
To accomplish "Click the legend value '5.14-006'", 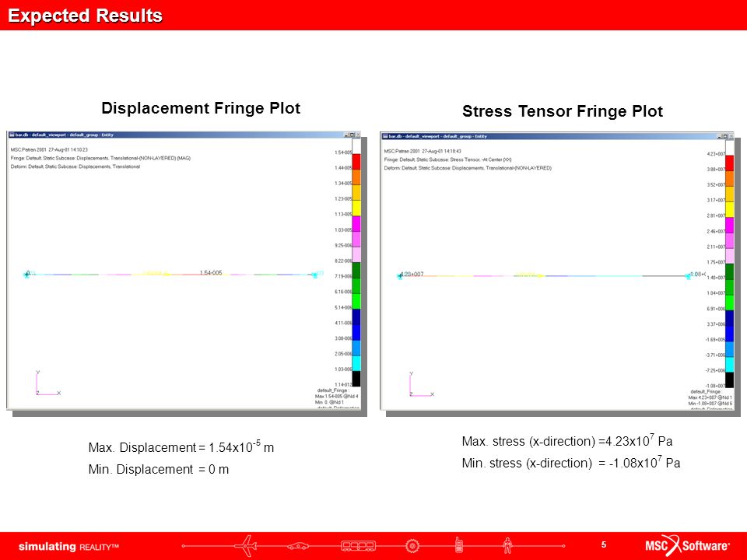I will [x=343, y=308].
